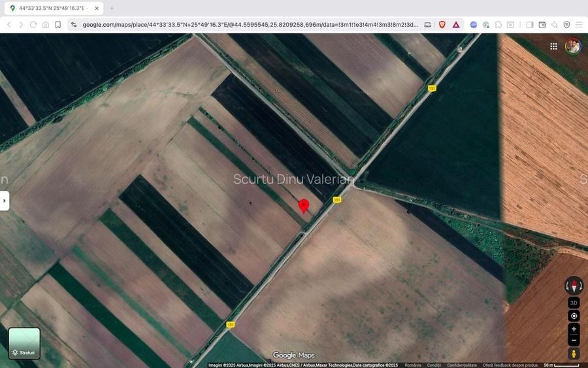Toggle the browser sidebar panel
588x368 pixels.
[530, 25]
